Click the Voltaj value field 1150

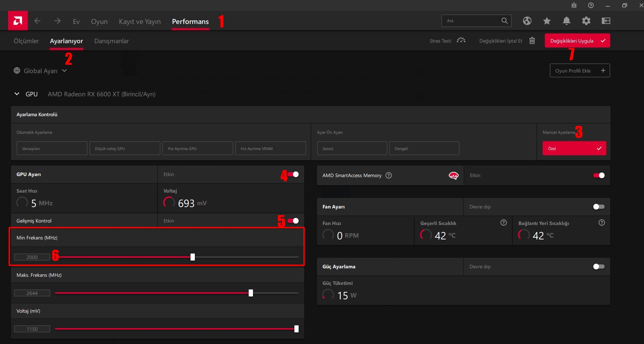32,329
